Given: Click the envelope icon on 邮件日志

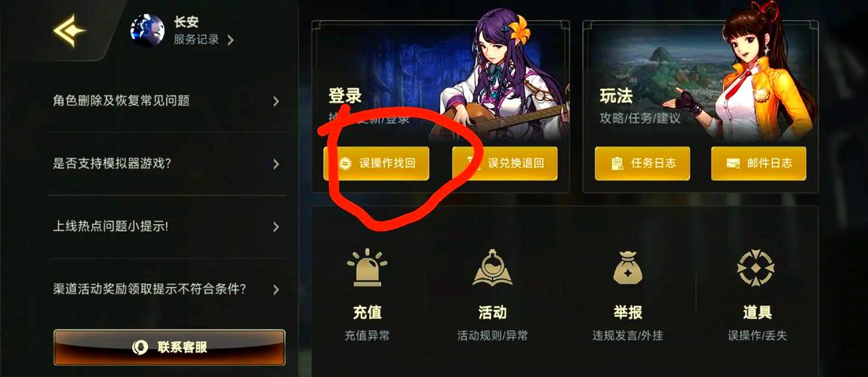Looking at the screenshot, I should (x=733, y=163).
